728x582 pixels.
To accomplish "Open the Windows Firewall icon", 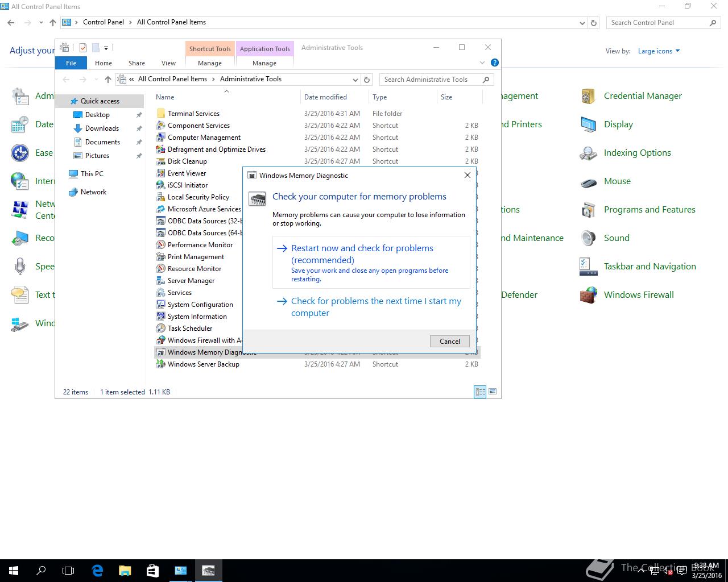I will 588,295.
